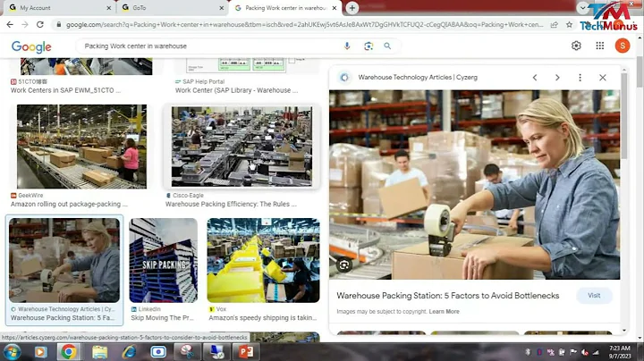Open the Google apps grid
Viewport: 644px width, 361px height.
point(599,46)
